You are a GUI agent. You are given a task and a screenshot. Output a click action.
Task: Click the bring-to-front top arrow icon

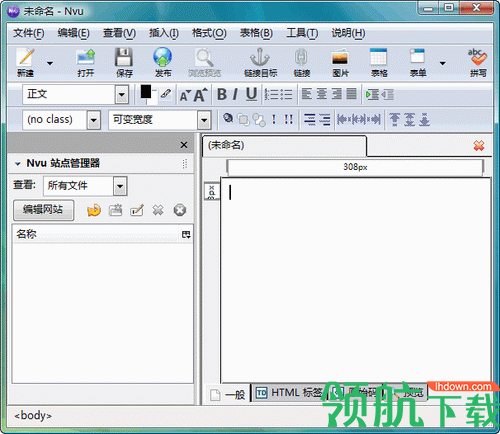(x=394, y=119)
